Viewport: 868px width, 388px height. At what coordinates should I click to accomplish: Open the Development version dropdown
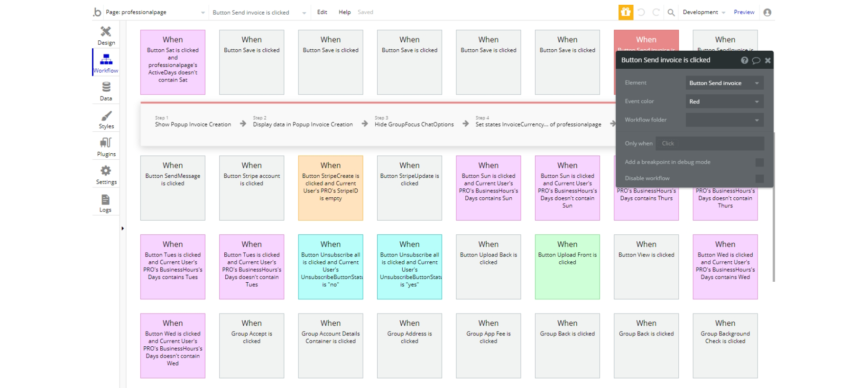(x=704, y=12)
